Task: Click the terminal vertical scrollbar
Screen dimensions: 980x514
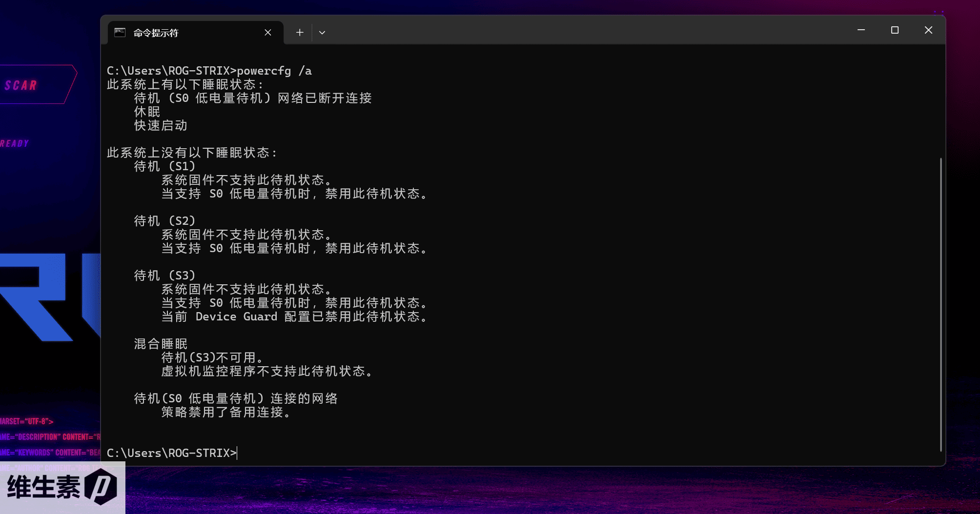Action: [x=940, y=302]
